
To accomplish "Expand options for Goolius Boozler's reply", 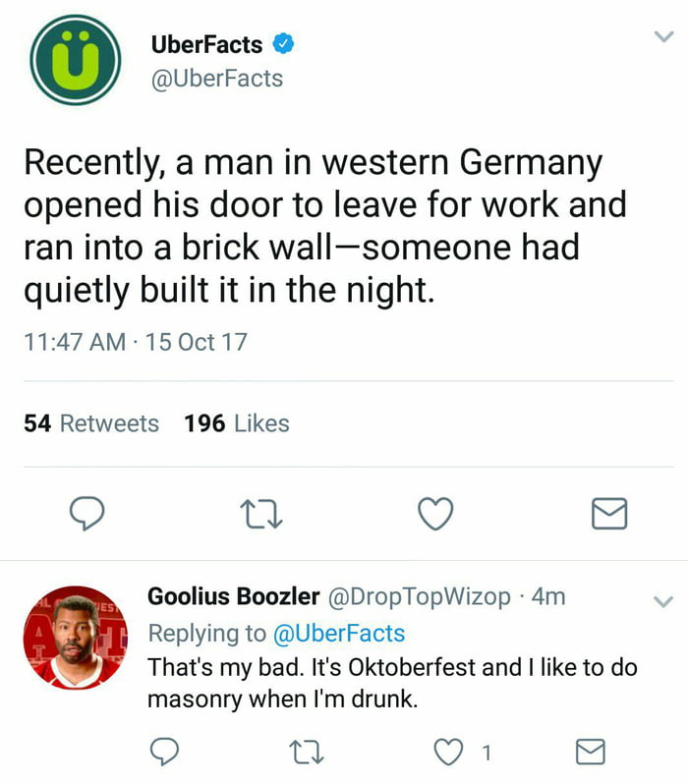I will [662, 601].
